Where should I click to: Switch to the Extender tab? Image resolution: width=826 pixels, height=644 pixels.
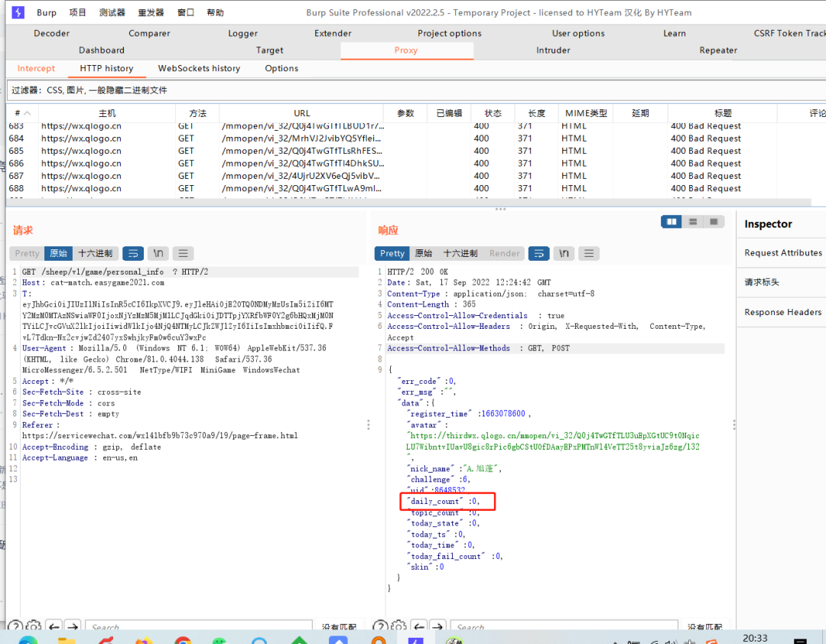point(333,33)
